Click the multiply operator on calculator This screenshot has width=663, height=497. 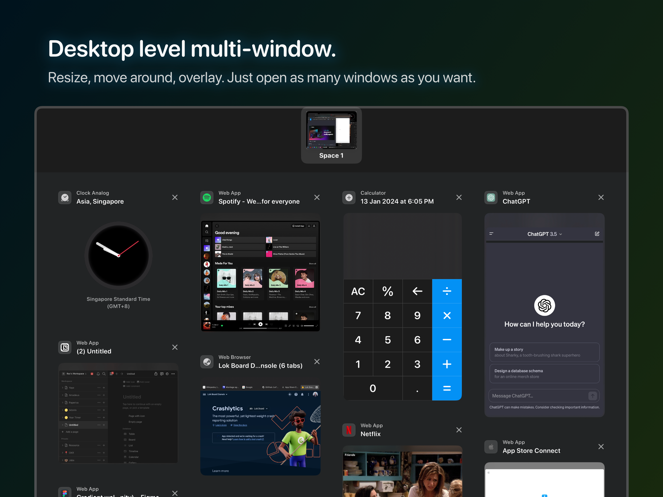point(447,316)
